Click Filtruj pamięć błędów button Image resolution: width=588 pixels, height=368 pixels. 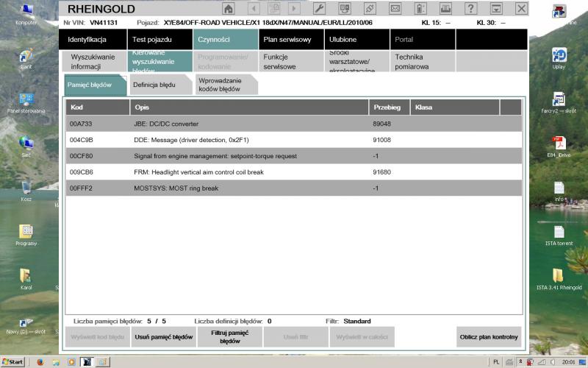coord(229,337)
